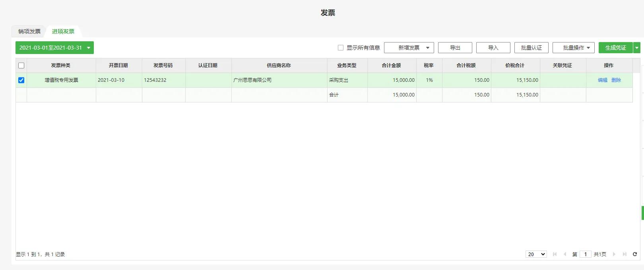This screenshot has height=270, width=644.
Task: Click the 价税合计 column header
Action: (515, 66)
